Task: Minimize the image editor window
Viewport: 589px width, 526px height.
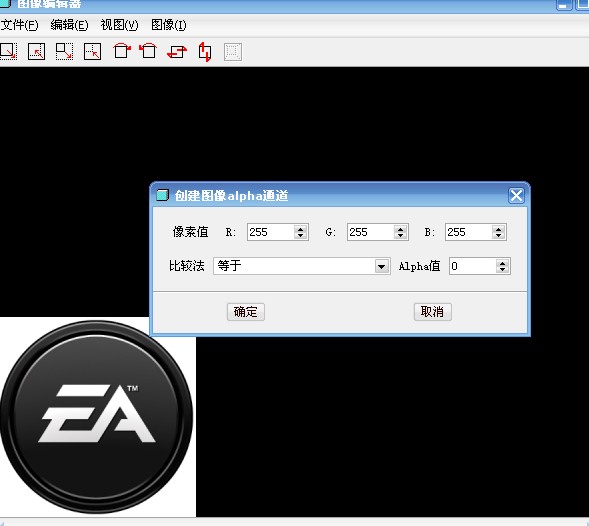Action: click(x=563, y=5)
